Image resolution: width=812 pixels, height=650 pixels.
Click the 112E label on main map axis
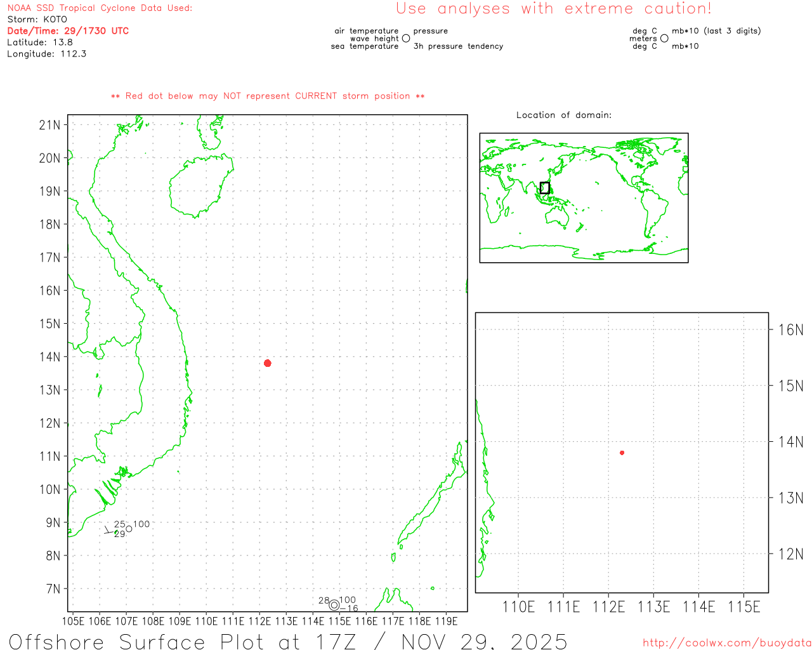pyautogui.click(x=259, y=621)
